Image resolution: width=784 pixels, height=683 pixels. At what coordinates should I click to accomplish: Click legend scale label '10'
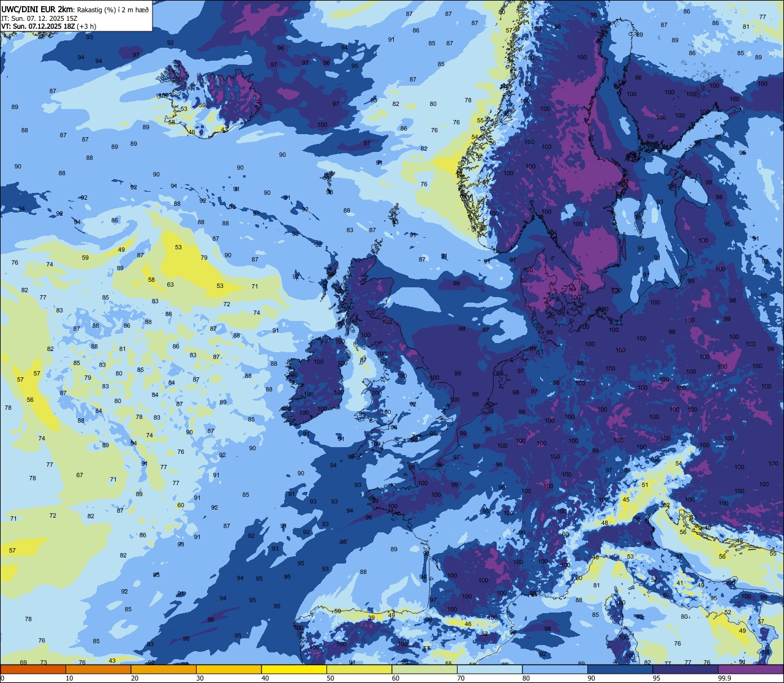click(69, 678)
